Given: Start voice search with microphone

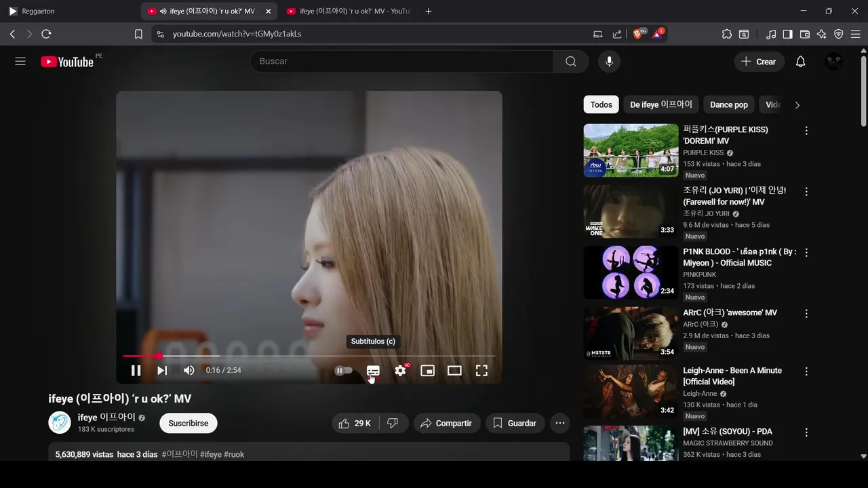Looking at the screenshot, I should click(x=609, y=62).
